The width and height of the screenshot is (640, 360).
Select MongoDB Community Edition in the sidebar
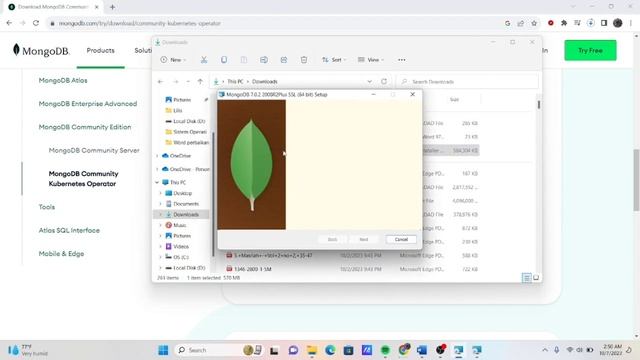point(85,127)
